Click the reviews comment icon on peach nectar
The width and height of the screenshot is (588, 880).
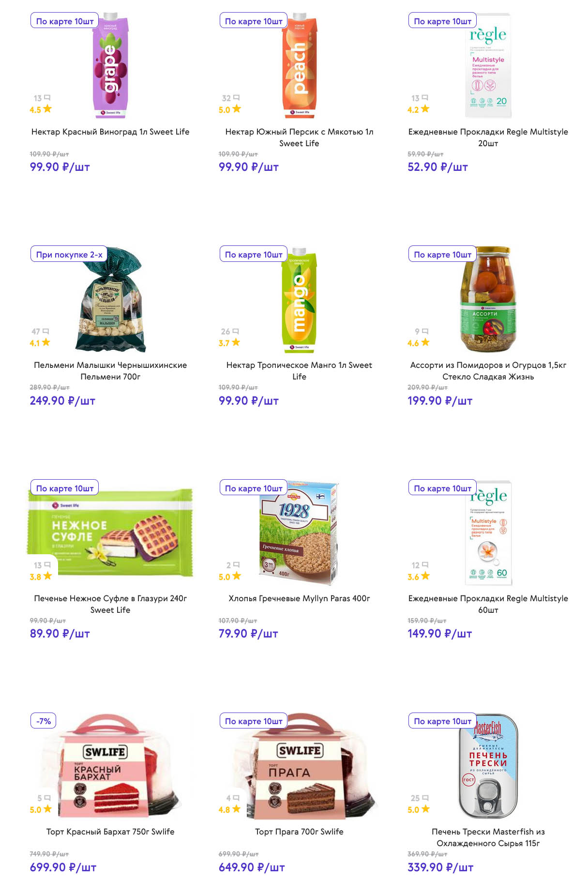click(x=236, y=98)
